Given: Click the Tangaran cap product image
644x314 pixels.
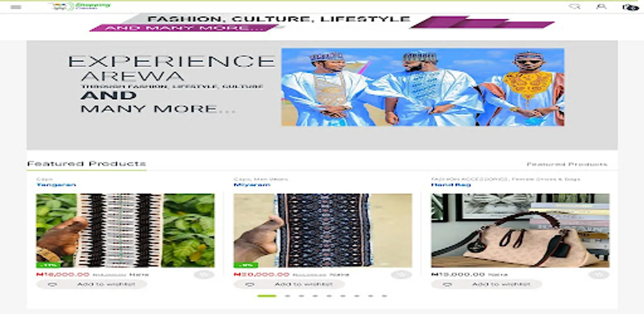Looking at the screenshot, I should click(125, 231).
